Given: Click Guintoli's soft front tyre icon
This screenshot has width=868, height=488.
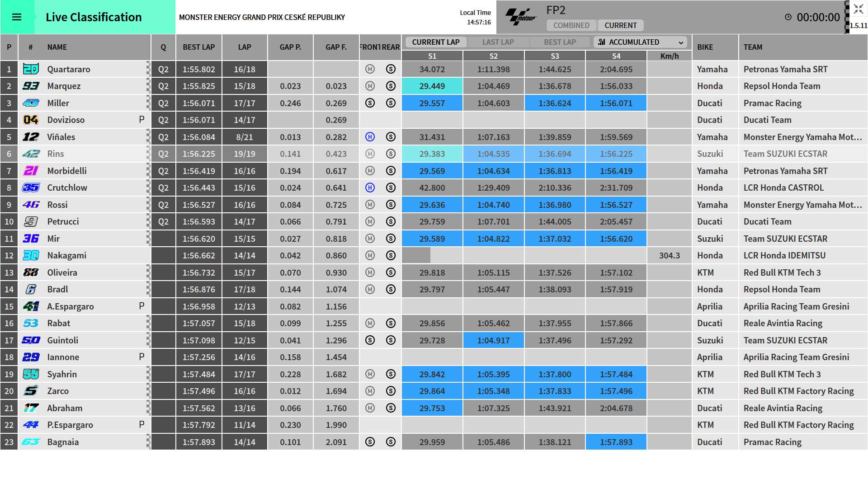Looking at the screenshot, I should coord(370,340).
